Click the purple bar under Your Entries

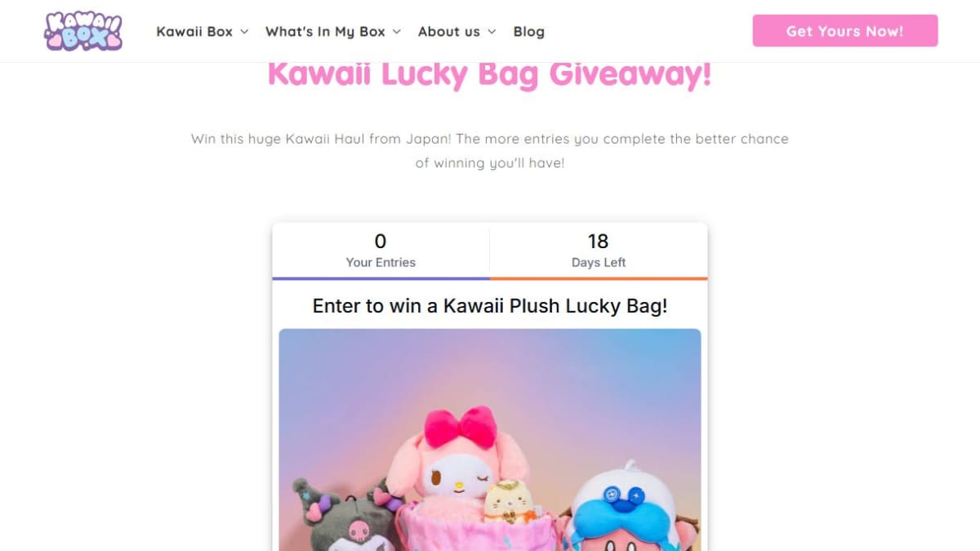click(x=381, y=278)
